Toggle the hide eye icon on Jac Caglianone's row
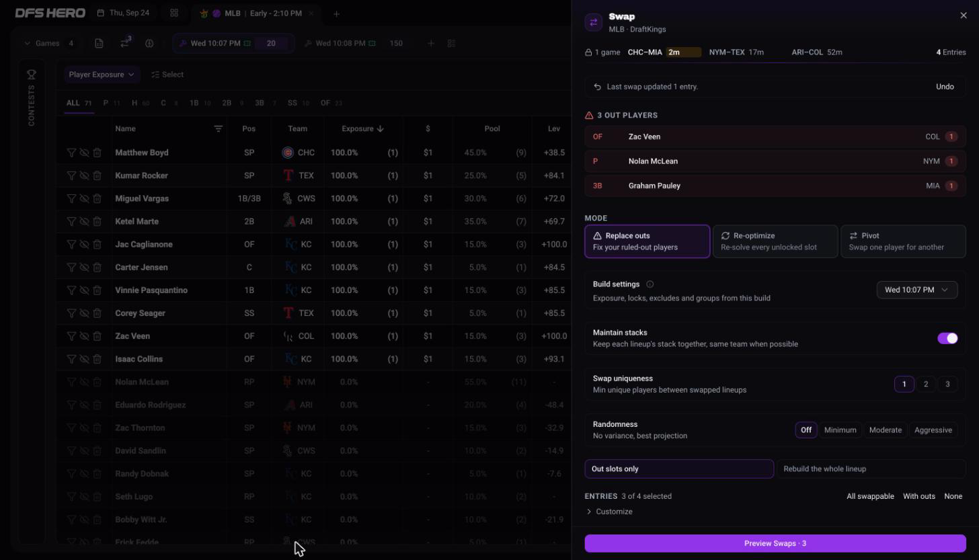979x560 pixels. [84, 244]
